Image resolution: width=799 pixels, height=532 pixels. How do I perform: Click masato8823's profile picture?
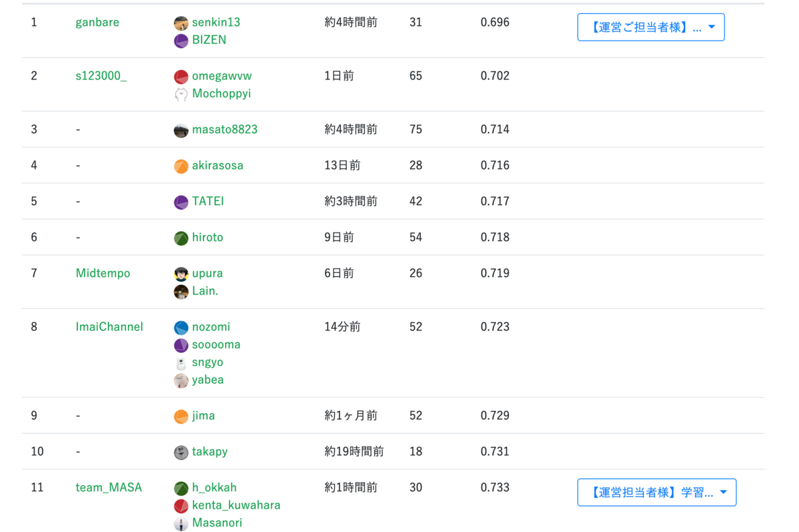point(180,129)
